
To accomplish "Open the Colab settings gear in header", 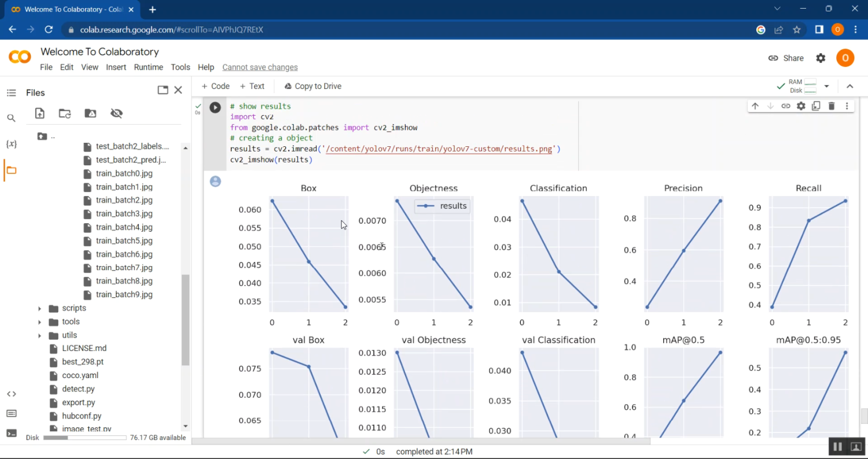I will (x=821, y=58).
